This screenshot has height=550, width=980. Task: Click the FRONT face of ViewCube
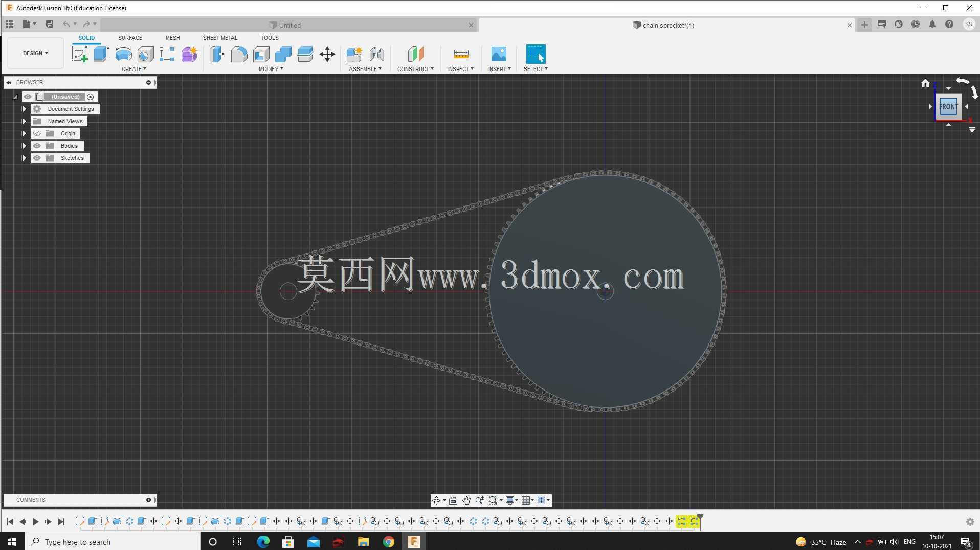[948, 107]
